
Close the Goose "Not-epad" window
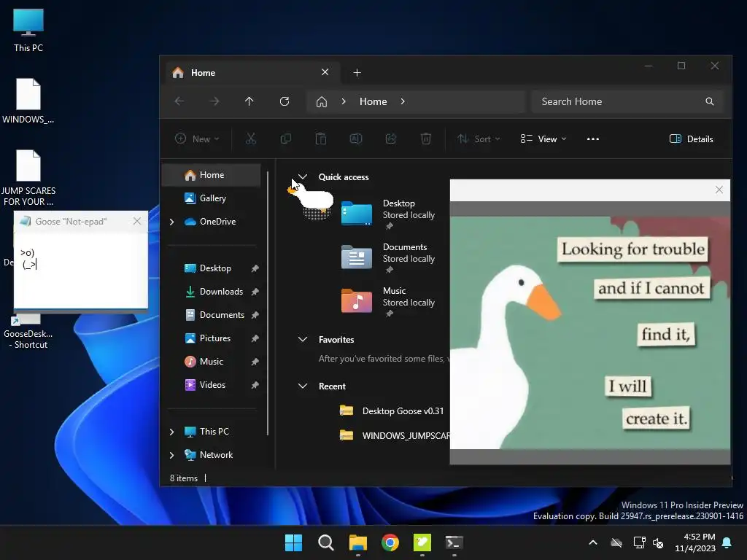pos(136,221)
